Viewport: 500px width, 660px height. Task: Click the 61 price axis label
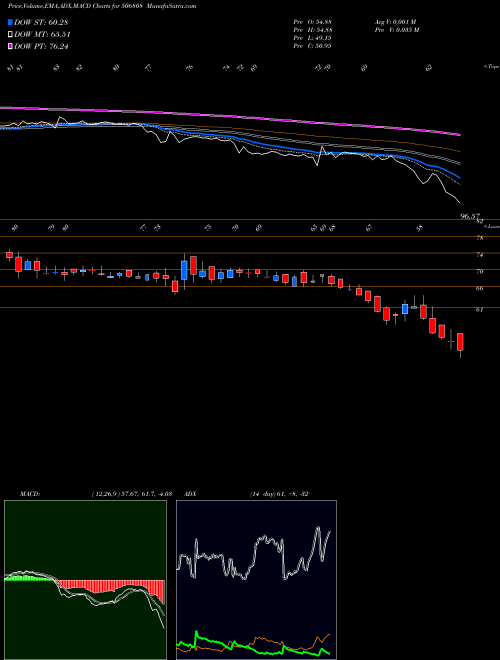pos(479,309)
